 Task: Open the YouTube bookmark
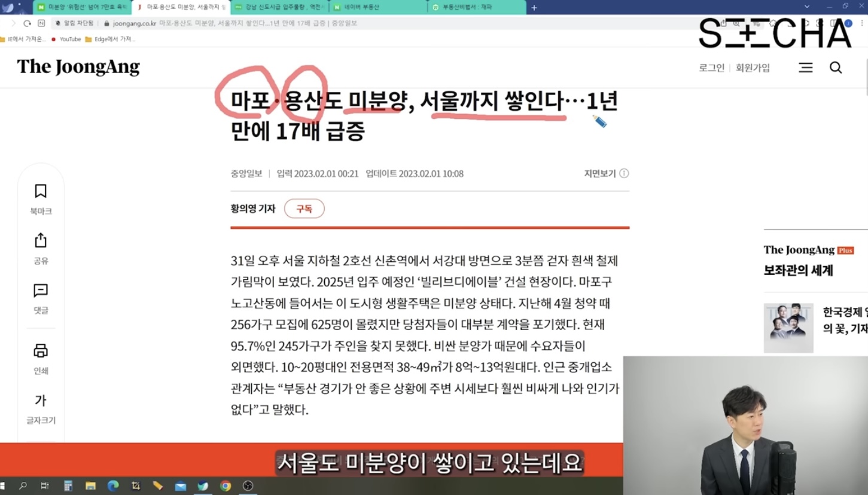click(66, 39)
